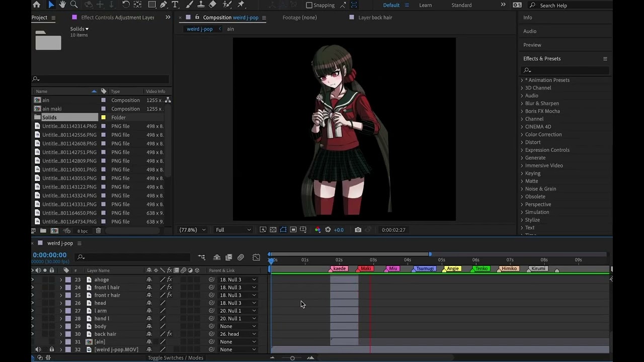Select the Hand tool
Screen dimensions: 644x362
[x=62, y=5]
